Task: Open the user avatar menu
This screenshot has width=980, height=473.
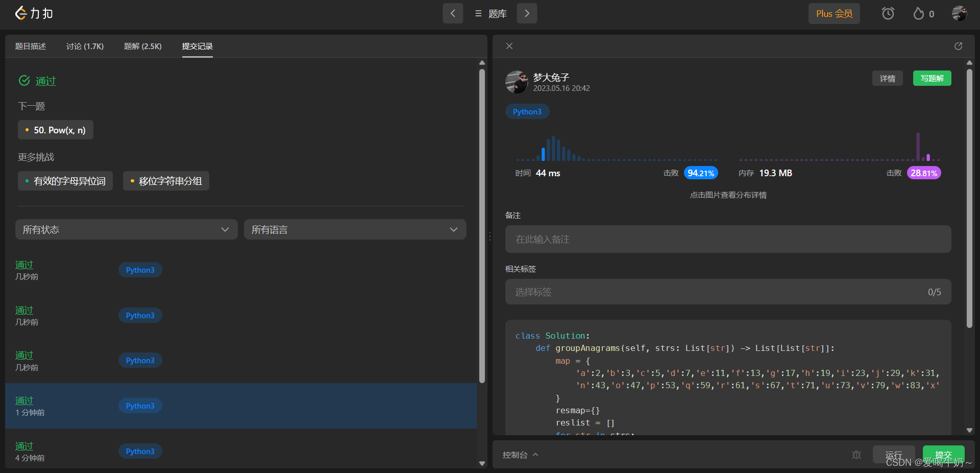Action: [x=960, y=13]
